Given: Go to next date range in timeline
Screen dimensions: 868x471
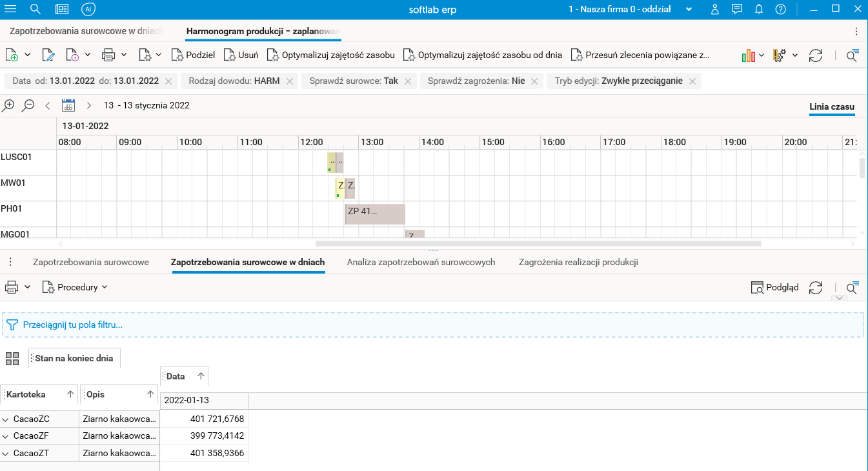Looking at the screenshot, I should coord(89,105).
